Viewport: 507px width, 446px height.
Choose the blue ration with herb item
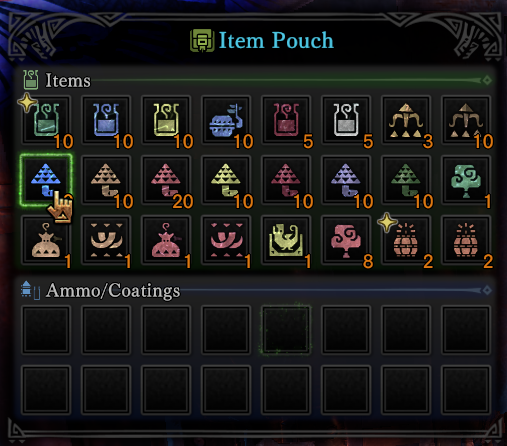226,120
